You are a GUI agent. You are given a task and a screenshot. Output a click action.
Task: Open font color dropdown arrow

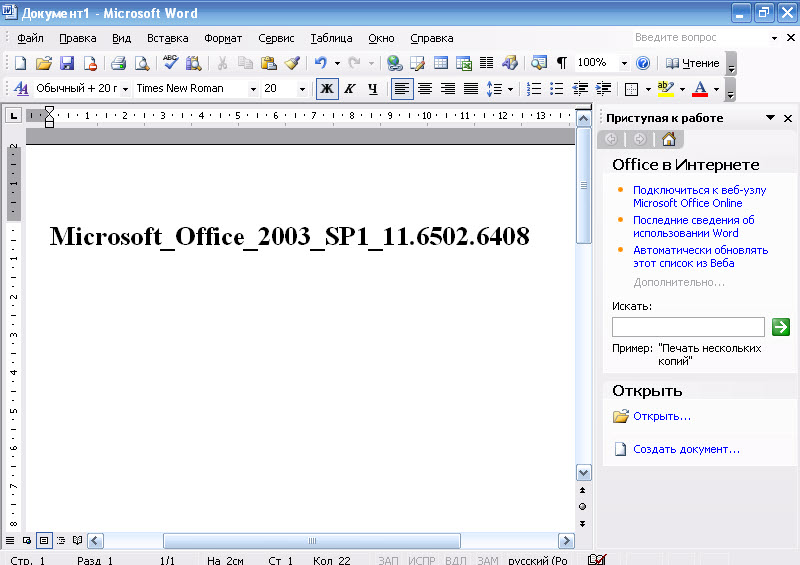pyautogui.click(x=716, y=89)
